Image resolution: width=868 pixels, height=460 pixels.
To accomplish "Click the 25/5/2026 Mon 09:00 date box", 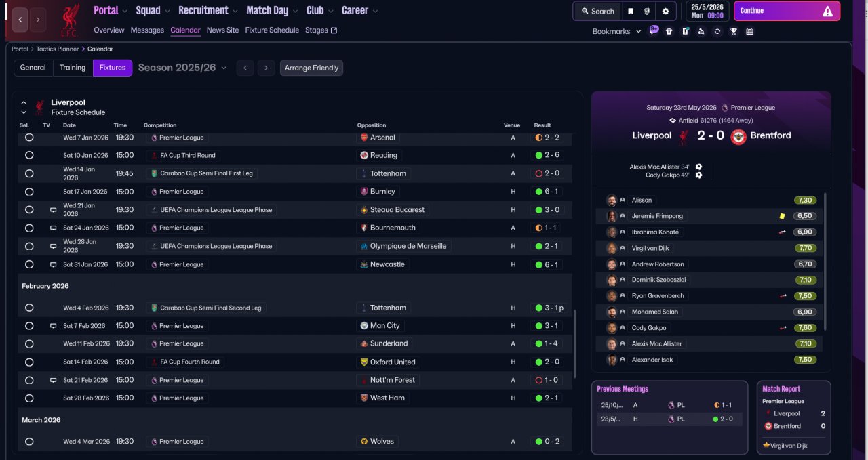I will tap(707, 11).
